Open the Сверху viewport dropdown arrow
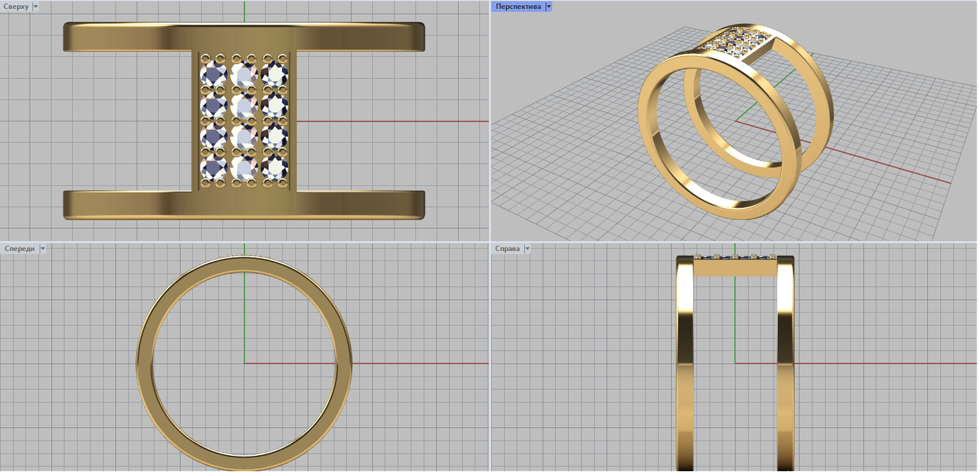Viewport: 980px width, 473px height. click(x=36, y=7)
